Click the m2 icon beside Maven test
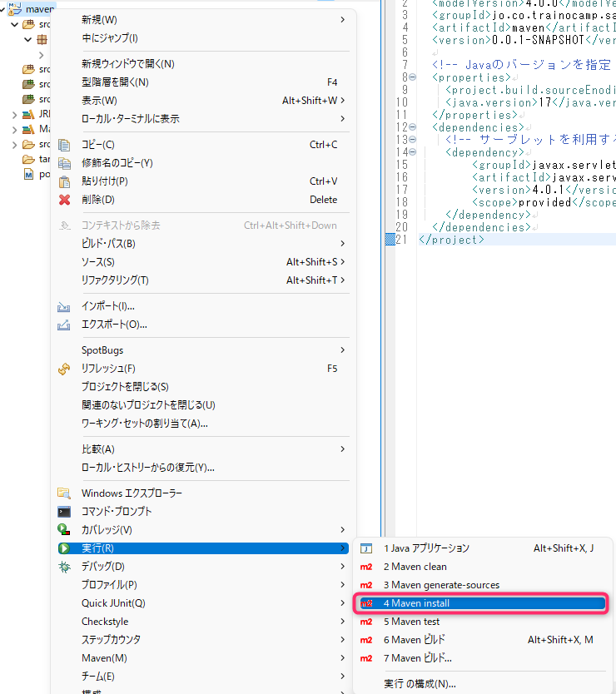This screenshot has width=616, height=694. point(366,622)
